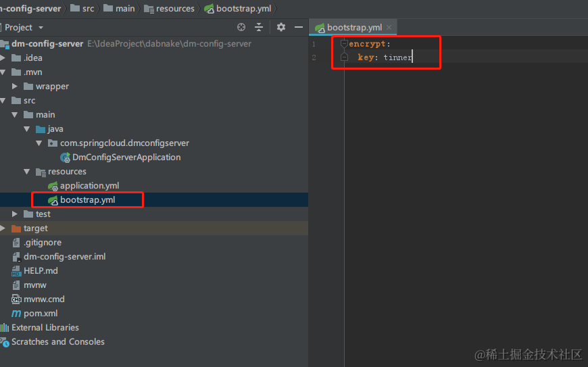Close the bootstrap.yml editor tab
The image size is (588, 367).
[389, 27]
